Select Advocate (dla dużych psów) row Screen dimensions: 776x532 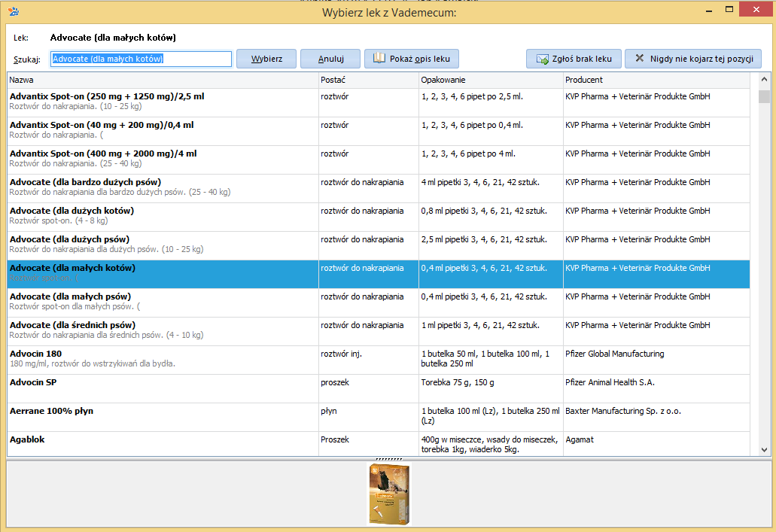click(x=379, y=245)
